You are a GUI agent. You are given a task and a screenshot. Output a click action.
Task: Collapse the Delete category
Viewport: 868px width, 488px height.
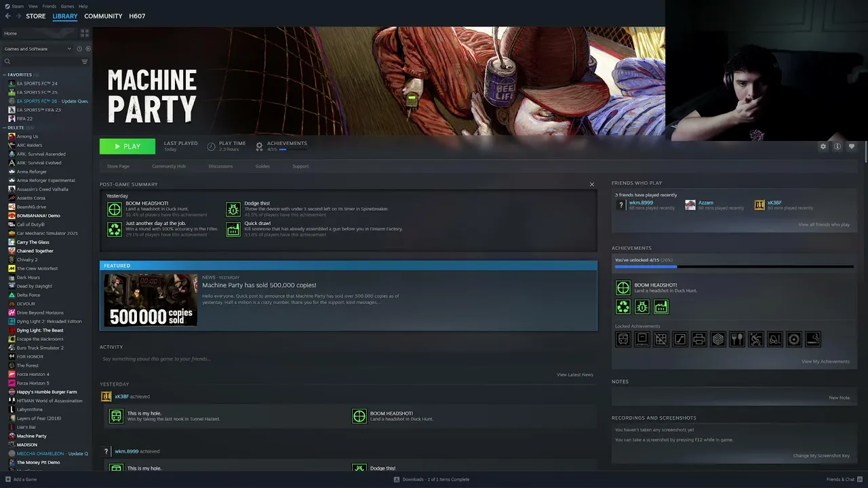(x=5, y=127)
